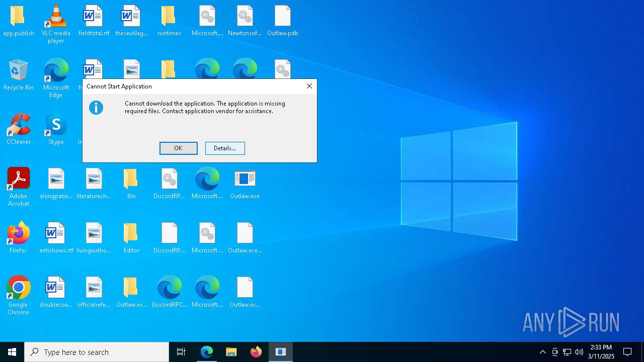Select the officialrefe... image file
The height and width of the screenshot is (362, 644).
point(94,293)
